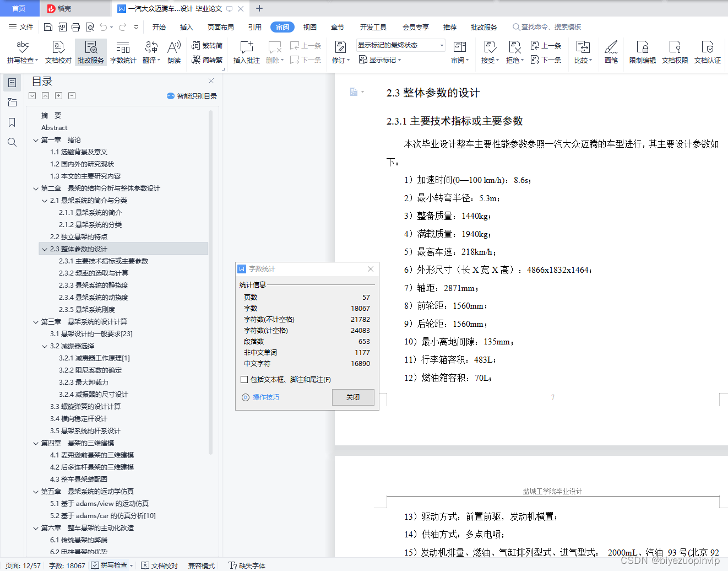Open the 操作技巧 link in the dialog
The image size is (728, 571).
pos(260,397)
